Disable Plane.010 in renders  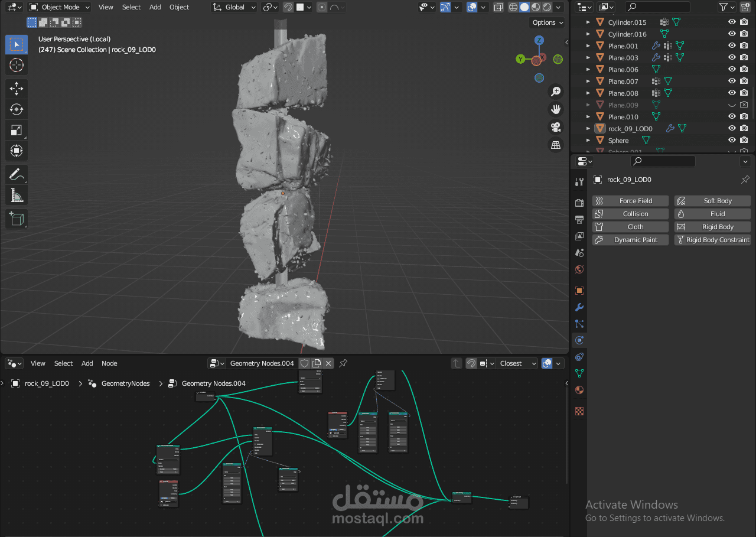[x=744, y=116]
